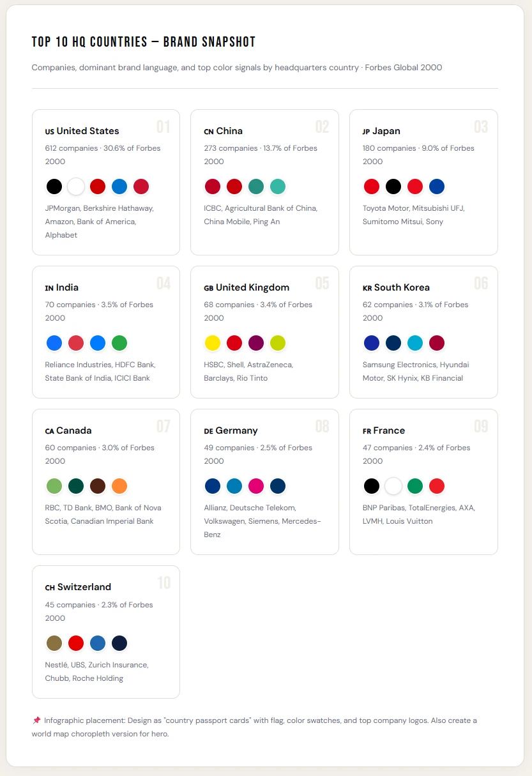The width and height of the screenshot is (532, 776).
Task: Pick royal blue first swatch in South Korea card
Action: pyautogui.click(x=372, y=343)
